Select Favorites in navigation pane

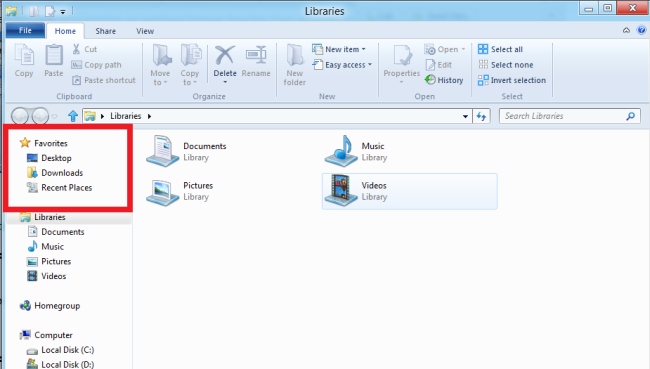[x=44, y=143]
